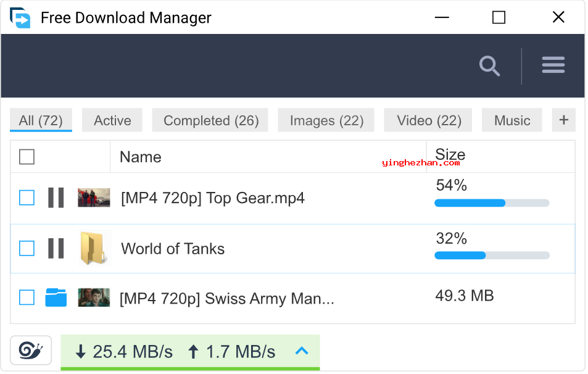Image resolution: width=588 pixels, height=374 pixels.
Task: Check the Top Gear.mp4 checkbox
Action: click(27, 197)
